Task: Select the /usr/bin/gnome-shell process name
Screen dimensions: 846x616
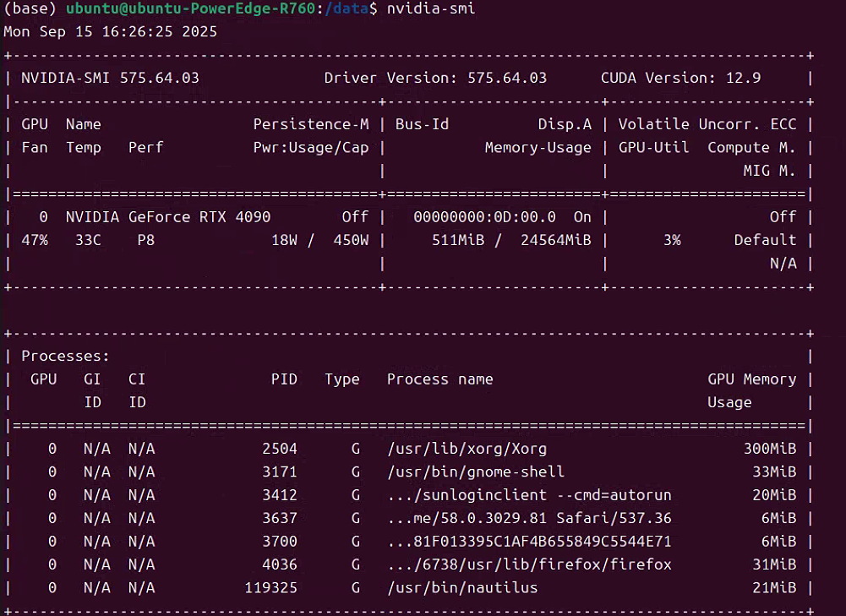Action: tap(476, 472)
